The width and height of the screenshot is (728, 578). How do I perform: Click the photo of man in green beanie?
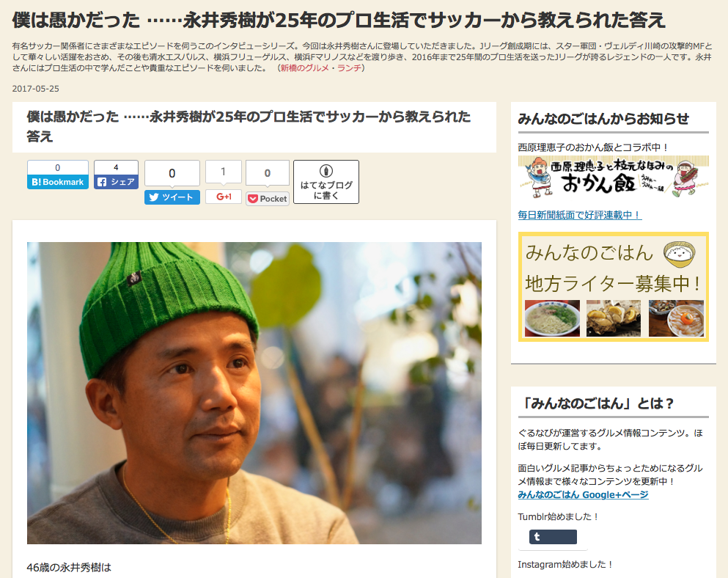click(x=254, y=393)
